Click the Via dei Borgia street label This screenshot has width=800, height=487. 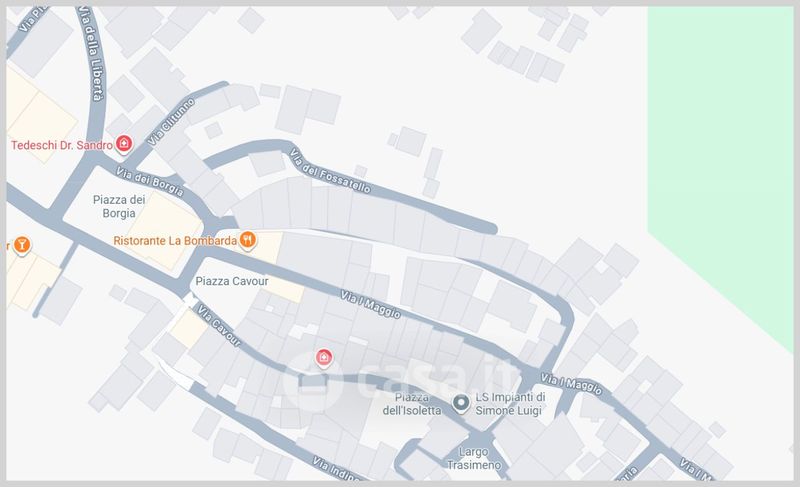149,182
